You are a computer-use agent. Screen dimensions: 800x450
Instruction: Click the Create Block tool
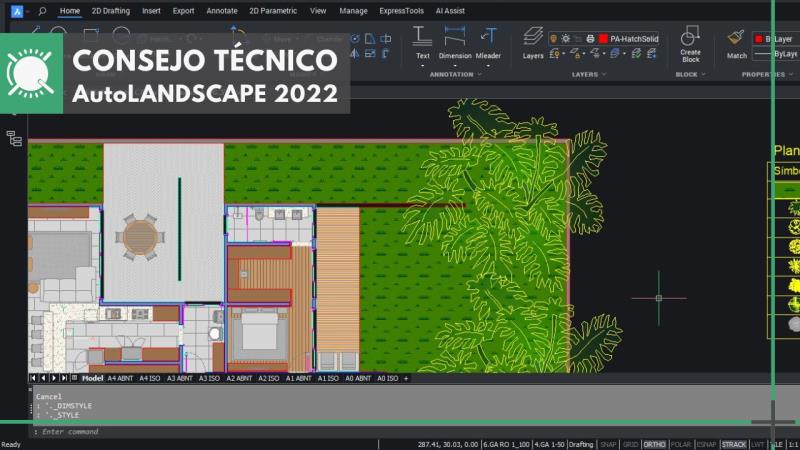pos(690,44)
